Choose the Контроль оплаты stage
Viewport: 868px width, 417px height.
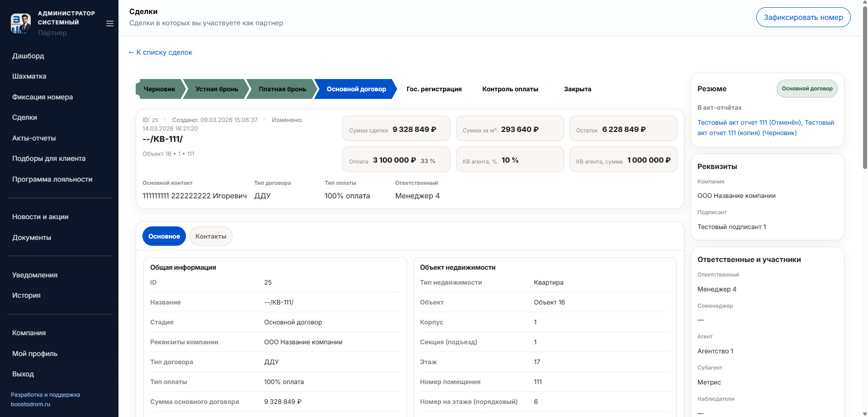(510, 89)
